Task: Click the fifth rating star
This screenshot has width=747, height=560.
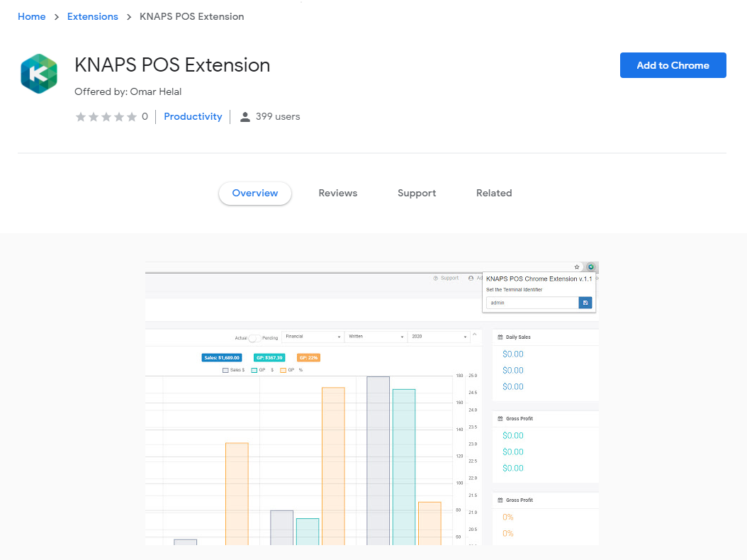Action: click(x=132, y=116)
